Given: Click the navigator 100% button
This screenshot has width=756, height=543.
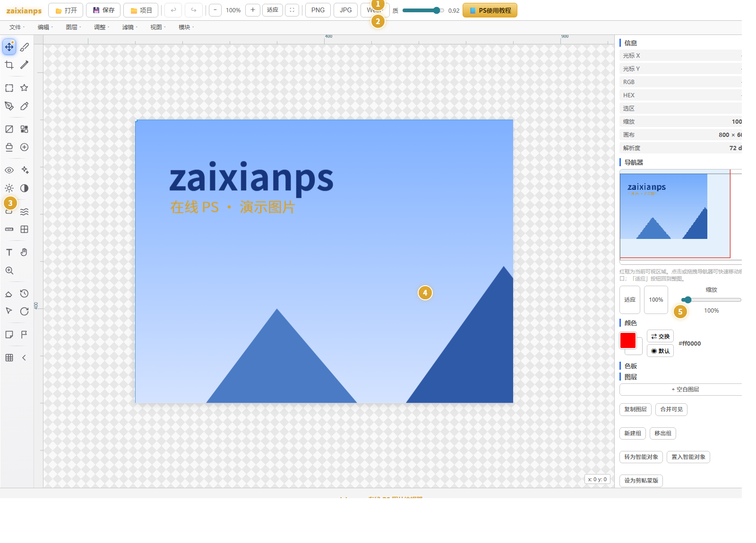Looking at the screenshot, I should (x=656, y=300).
